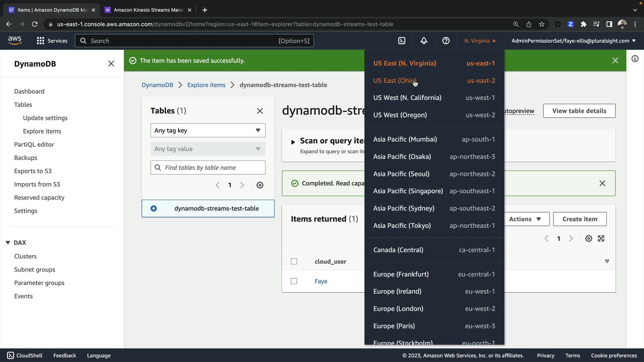Open the info panel icon at right edge
The width and height of the screenshot is (644, 362).
[635, 59]
